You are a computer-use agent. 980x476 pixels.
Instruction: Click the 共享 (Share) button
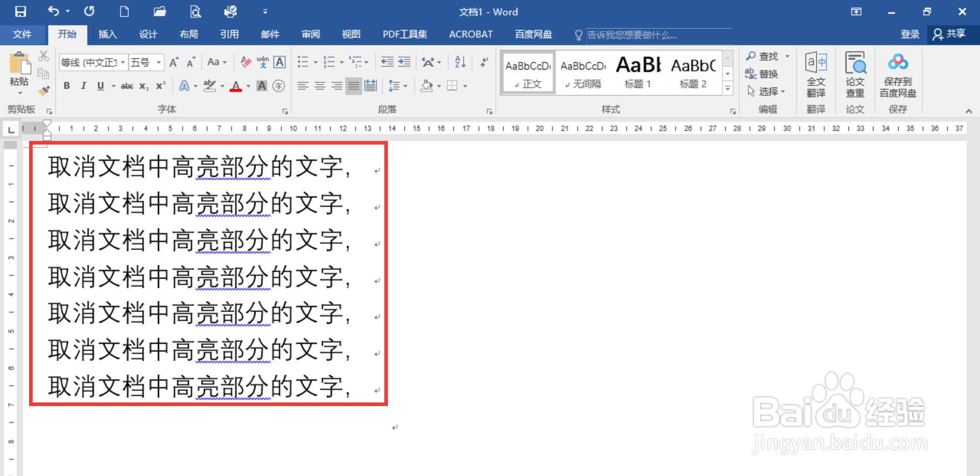click(x=949, y=34)
